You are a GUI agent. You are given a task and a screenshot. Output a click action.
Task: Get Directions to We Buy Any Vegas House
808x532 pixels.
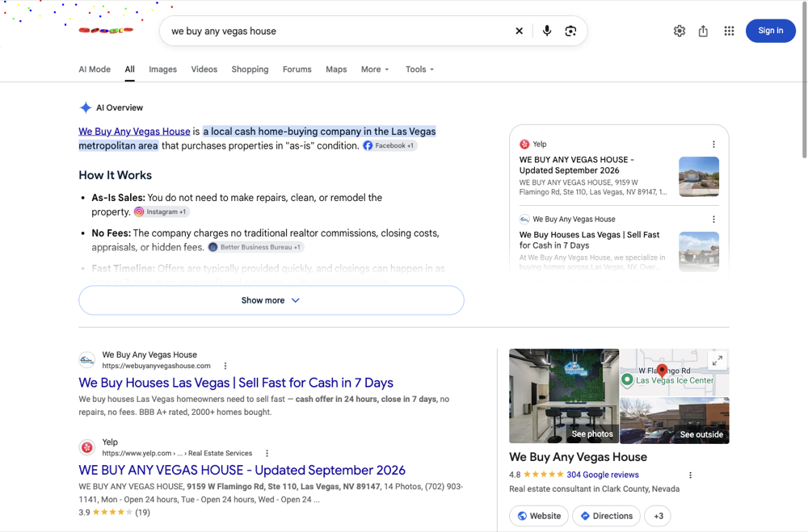(x=606, y=516)
